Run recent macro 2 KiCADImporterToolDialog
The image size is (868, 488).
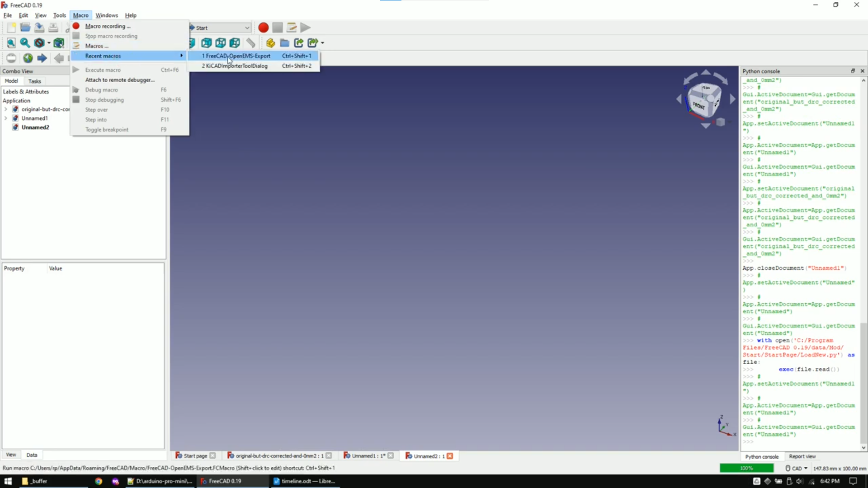pyautogui.click(x=254, y=66)
